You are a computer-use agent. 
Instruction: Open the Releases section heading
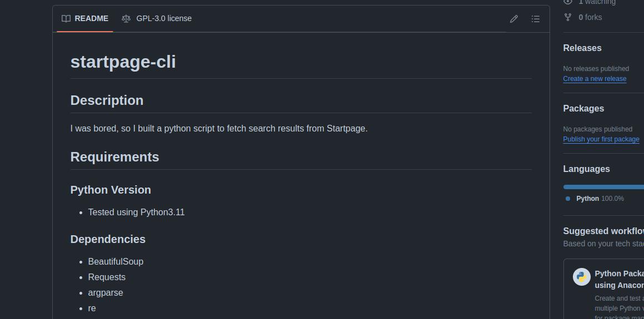pyautogui.click(x=582, y=48)
